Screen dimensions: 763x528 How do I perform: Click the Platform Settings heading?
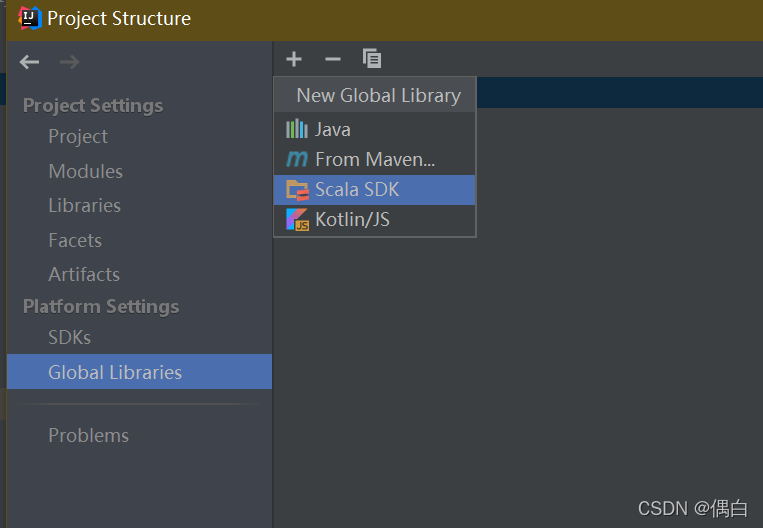pyautogui.click(x=101, y=307)
